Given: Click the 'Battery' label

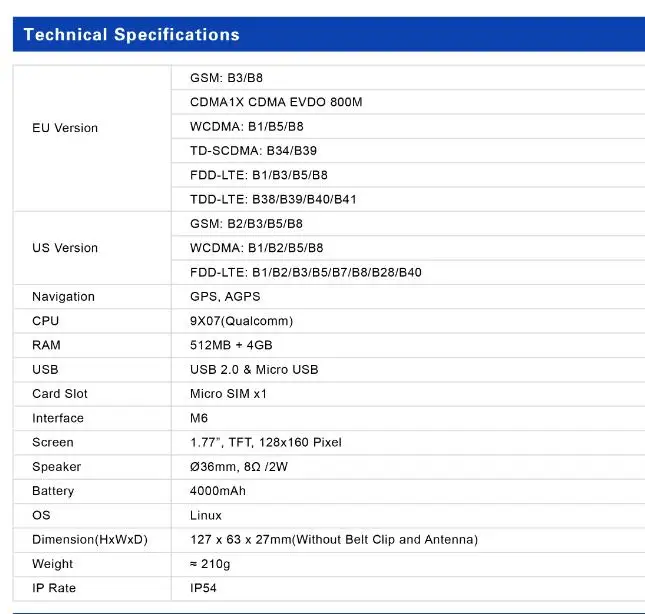Looking at the screenshot, I should coord(53,491).
